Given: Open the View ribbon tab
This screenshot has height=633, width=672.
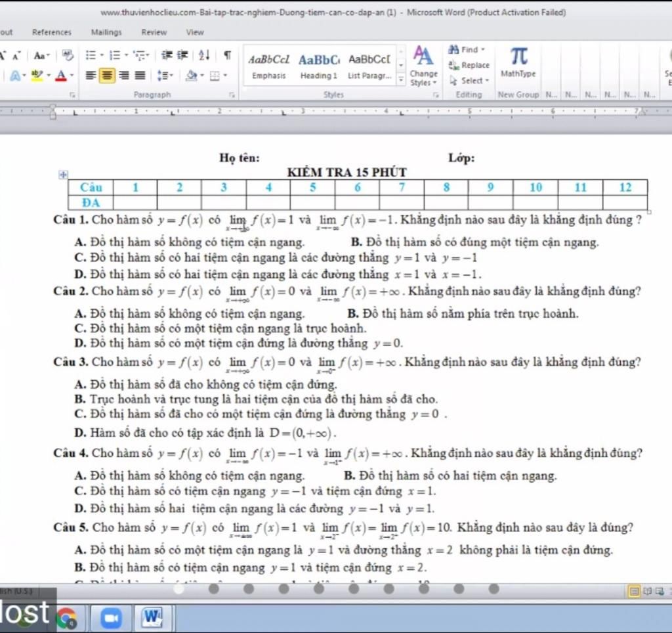Looking at the screenshot, I should 195,32.
